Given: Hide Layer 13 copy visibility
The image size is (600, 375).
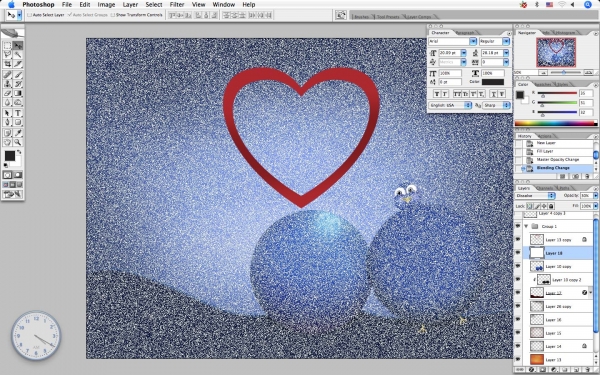Looking at the screenshot, I should (518, 240).
